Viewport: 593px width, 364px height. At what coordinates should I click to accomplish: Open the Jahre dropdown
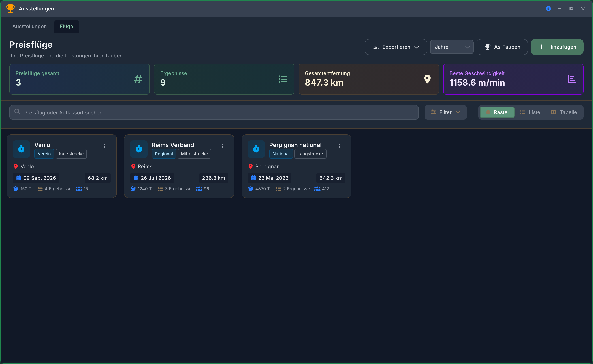[x=452, y=47]
